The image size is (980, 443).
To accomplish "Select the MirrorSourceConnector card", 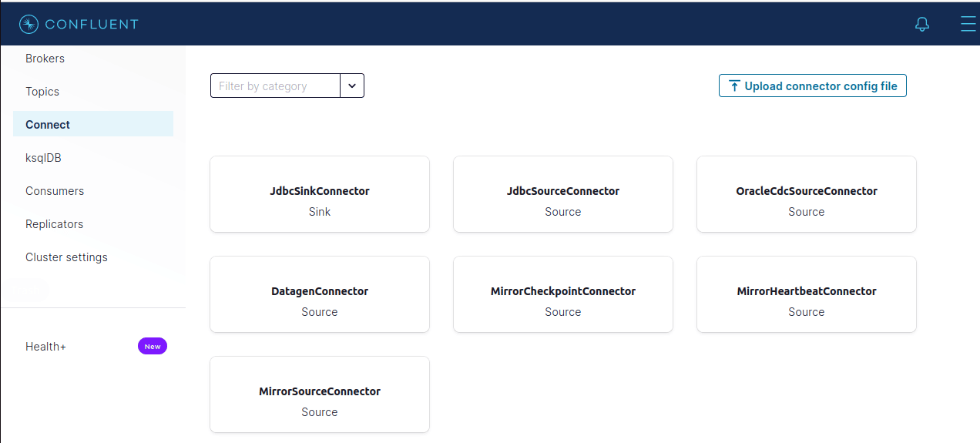I will (320, 394).
